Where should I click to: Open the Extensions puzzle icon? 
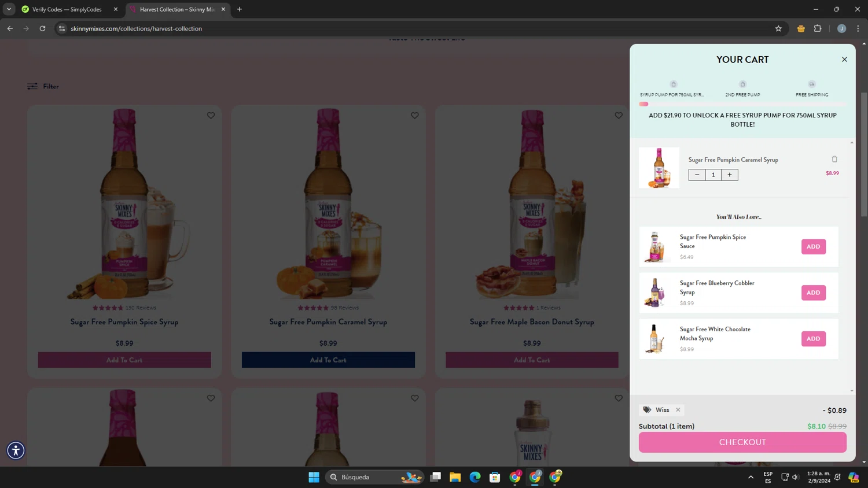[818, 28]
